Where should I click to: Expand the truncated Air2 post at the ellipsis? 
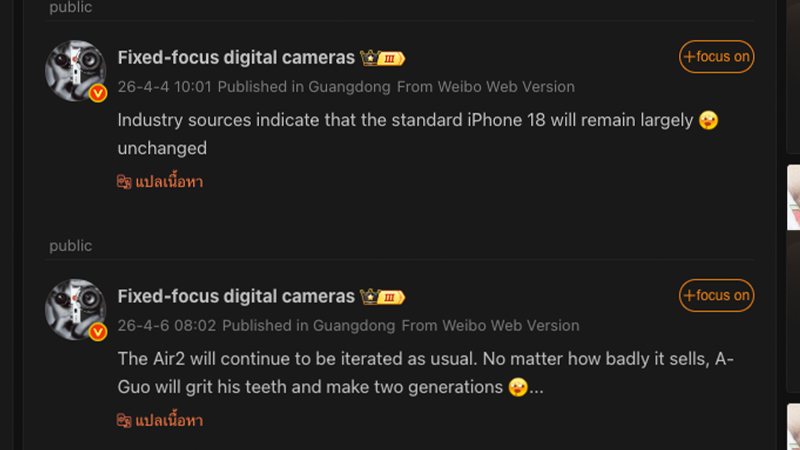tap(537, 387)
